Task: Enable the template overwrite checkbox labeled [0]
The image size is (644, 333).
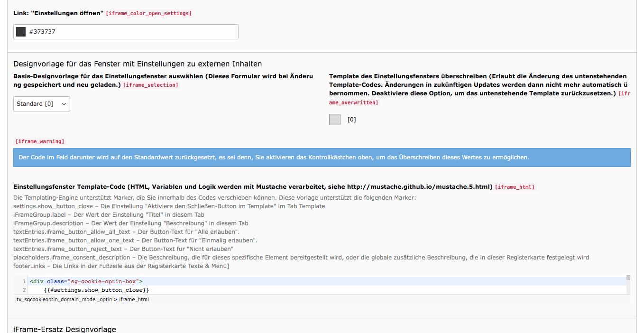Action: tap(335, 120)
